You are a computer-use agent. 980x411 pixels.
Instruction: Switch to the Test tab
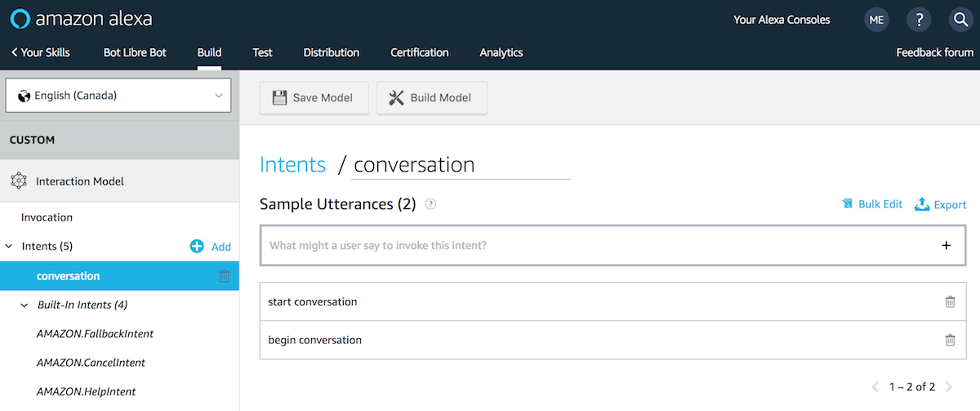point(262,52)
